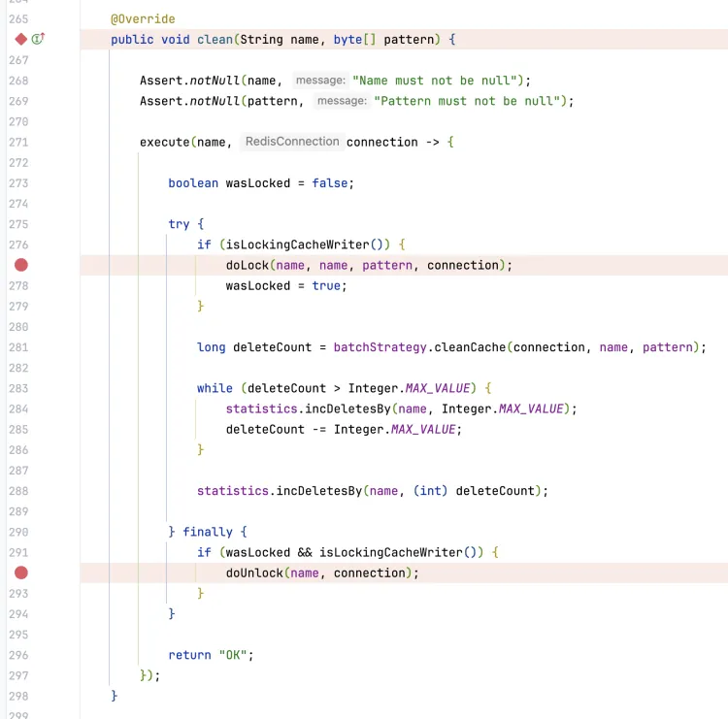Remove the method breakpoint on clean

point(21,40)
